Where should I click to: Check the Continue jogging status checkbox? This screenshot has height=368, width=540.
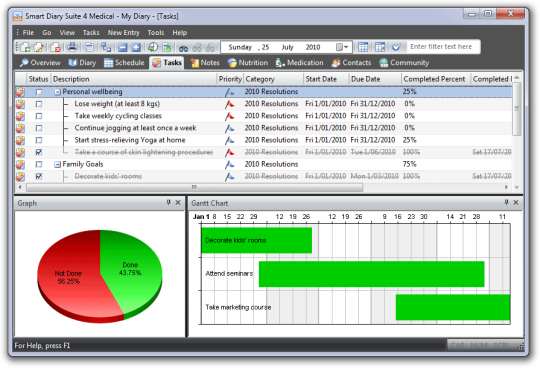click(x=39, y=128)
